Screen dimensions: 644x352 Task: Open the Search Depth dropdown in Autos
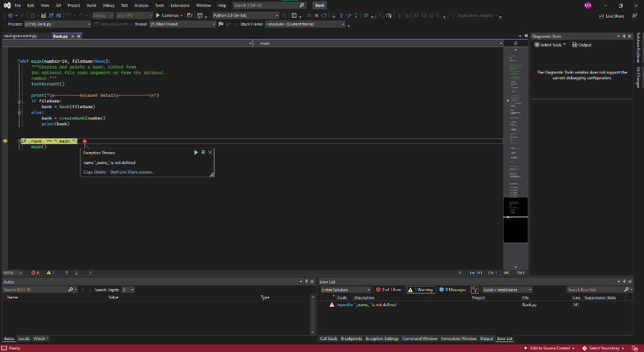(x=128, y=290)
